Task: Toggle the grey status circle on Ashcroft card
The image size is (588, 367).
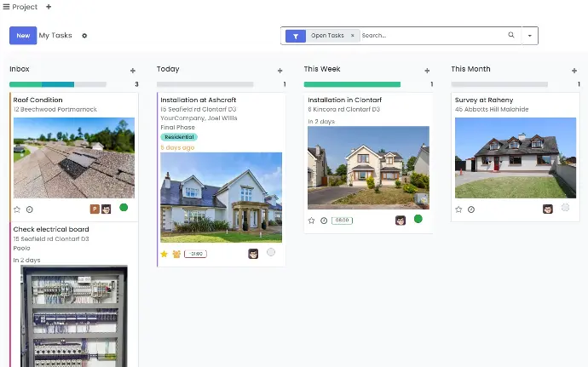Action: (x=271, y=252)
